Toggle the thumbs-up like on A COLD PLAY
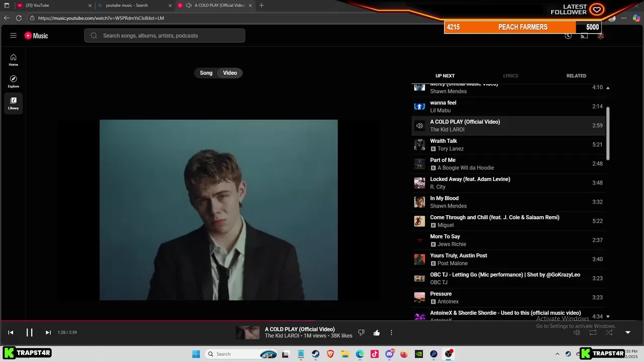The image size is (644, 362). pos(376,332)
